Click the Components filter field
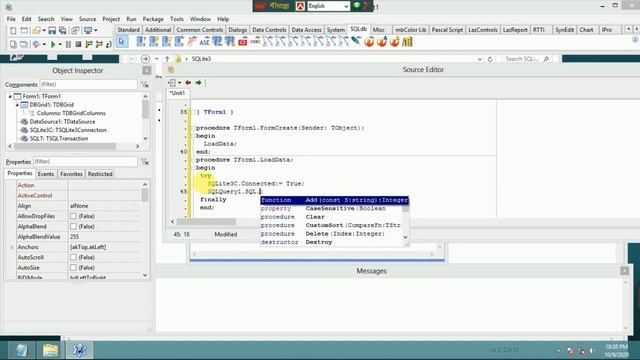Screen dimensions: 640x360 click(x=89, y=84)
